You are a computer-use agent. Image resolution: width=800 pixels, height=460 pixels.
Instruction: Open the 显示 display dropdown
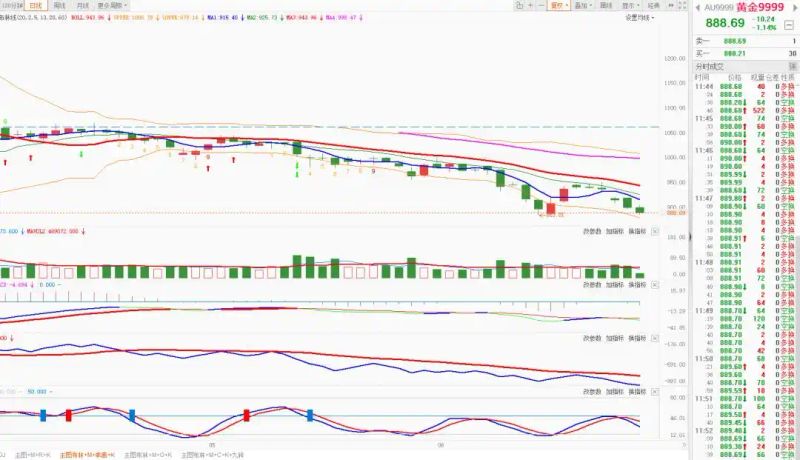coord(630,6)
